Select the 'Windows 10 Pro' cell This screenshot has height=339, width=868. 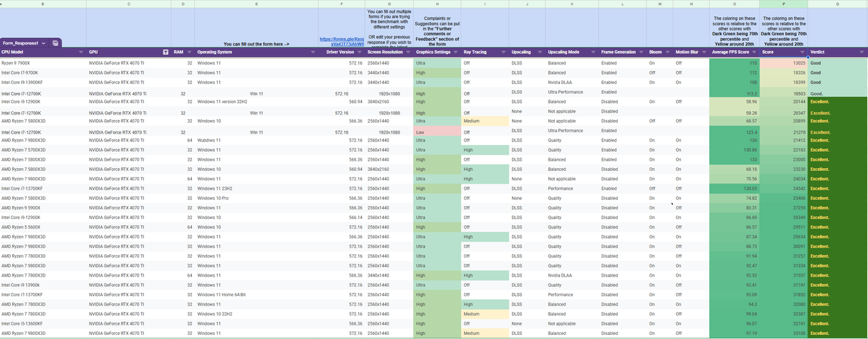tap(256, 198)
